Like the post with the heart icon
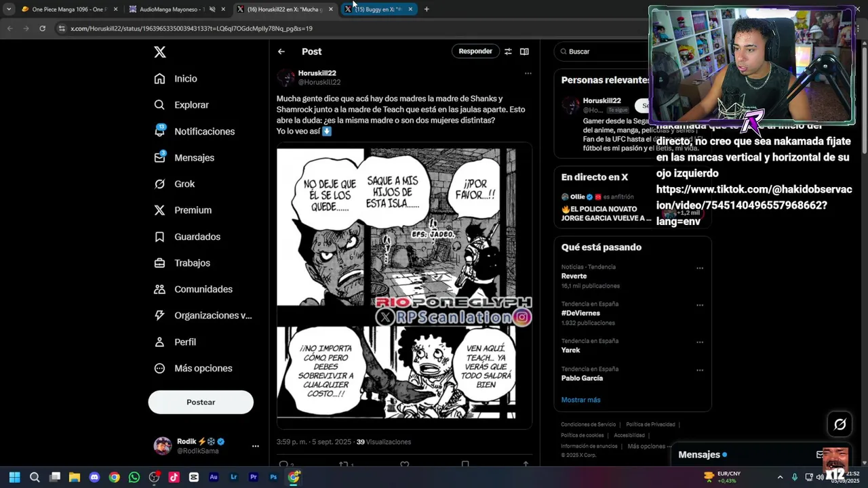 tap(405, 464)
